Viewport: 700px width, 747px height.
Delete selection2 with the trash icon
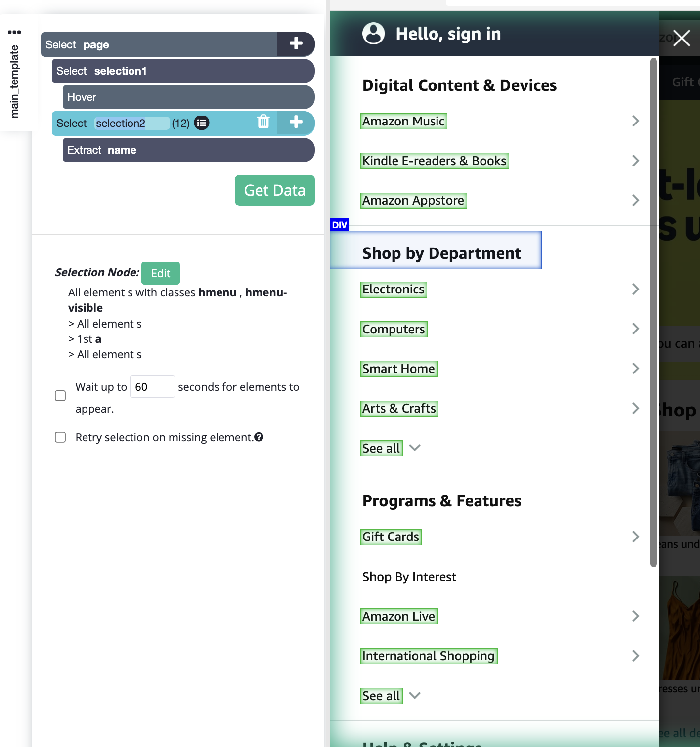point(263,122)
